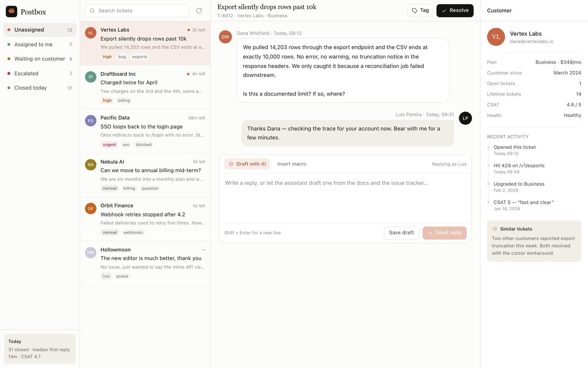Click the sparkle icon in Draft with AI
This screenshot has width=588, height=368.
pos(231,164)
